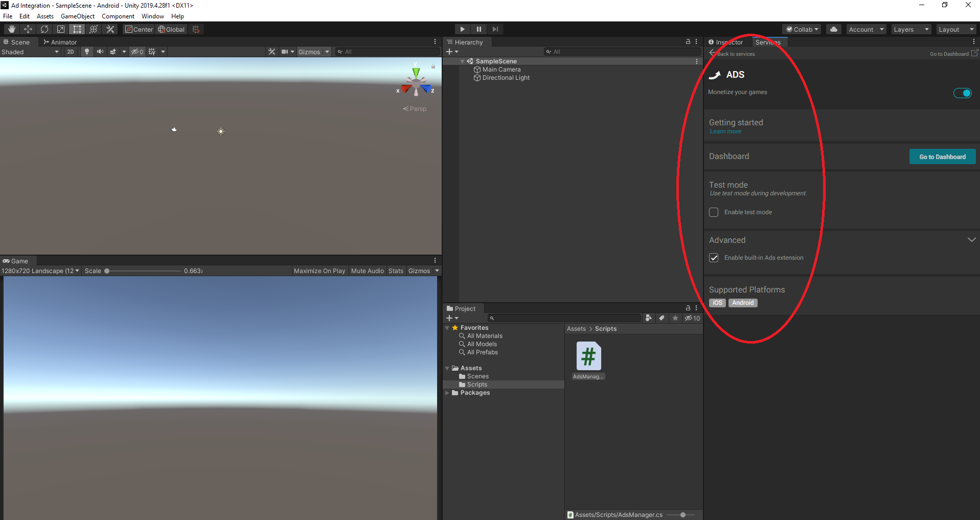Toggle scene lighting bulb icon
Screen dimensions: 980x520
coord(87,52)
